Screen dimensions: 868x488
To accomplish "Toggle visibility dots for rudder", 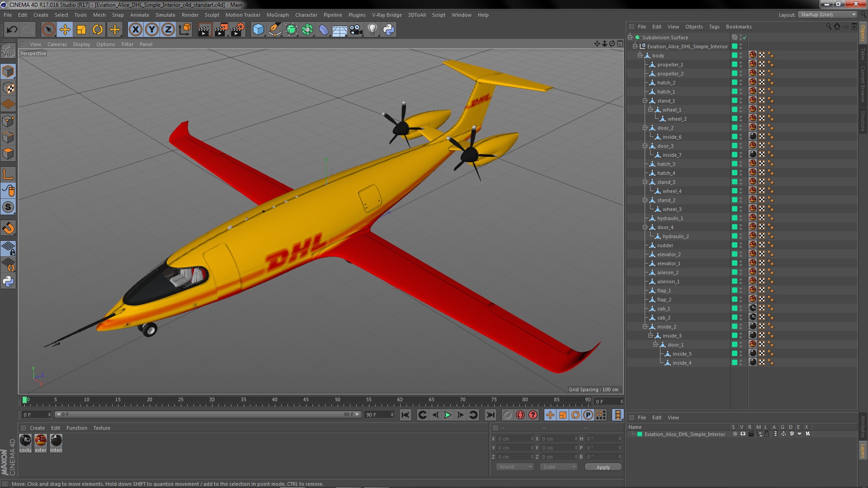I will (x=741, y=245).
